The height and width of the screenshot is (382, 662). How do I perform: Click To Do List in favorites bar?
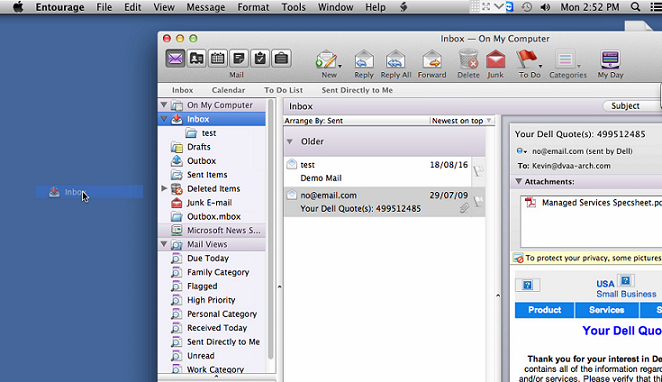283,90
